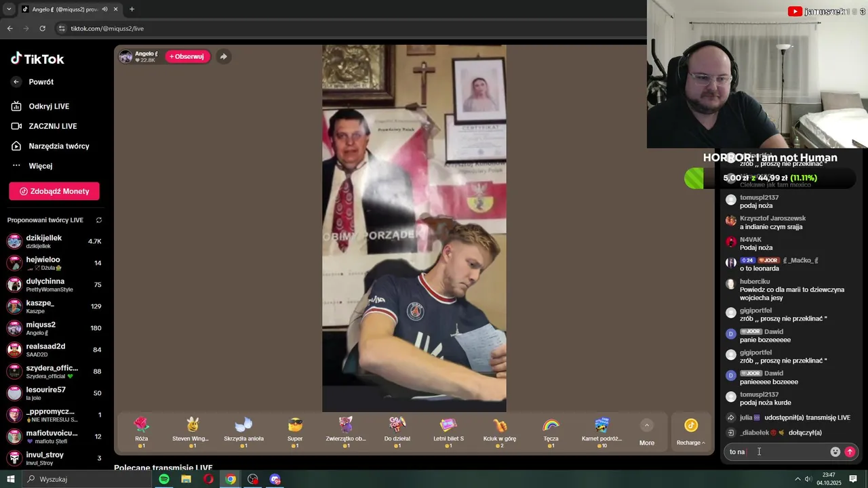Send the Karnet podróż gift
The image size is (868, 488).
pyautogui.click(x=601, y=432)
